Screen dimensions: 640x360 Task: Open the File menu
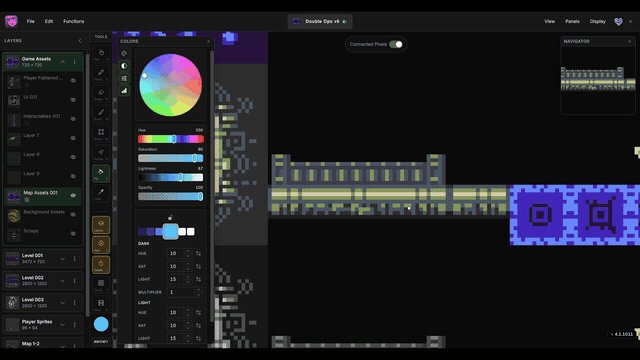(31, 21)
